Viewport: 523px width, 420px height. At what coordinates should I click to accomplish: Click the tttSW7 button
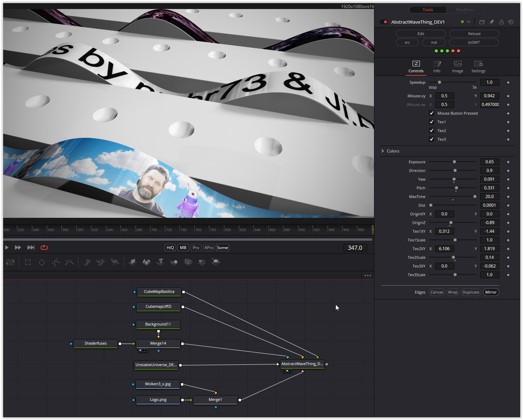474,42
